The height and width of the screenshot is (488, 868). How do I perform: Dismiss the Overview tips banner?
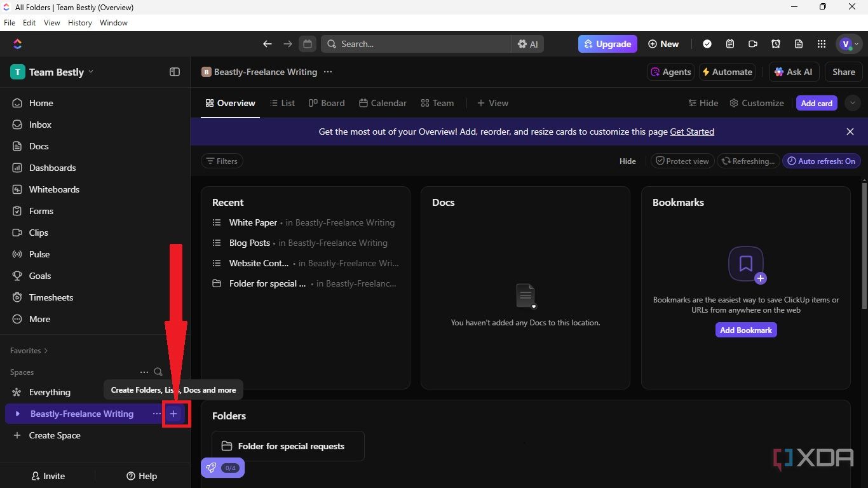(850, 132)
